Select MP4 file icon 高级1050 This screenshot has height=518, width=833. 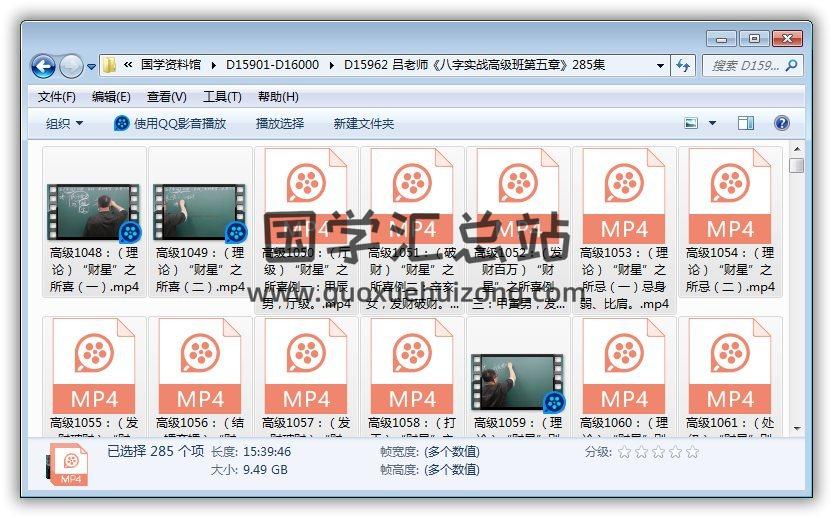pos(306,196)
